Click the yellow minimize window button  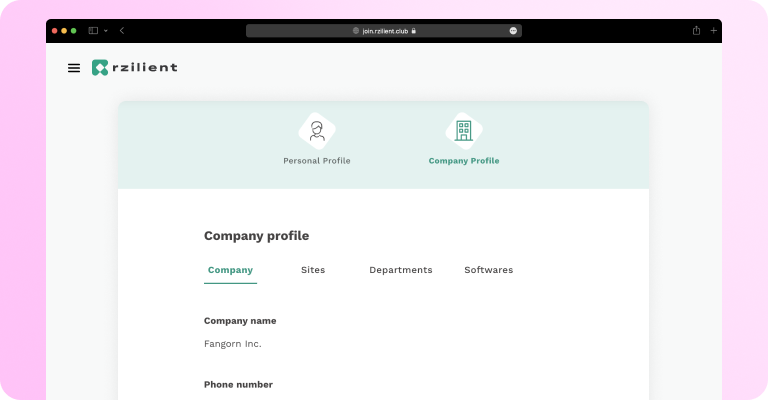(x=64, y=31)
